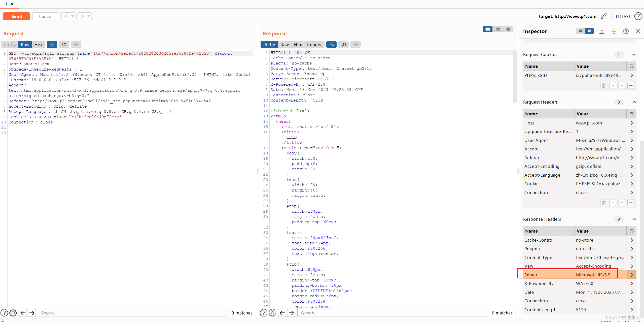Switch Response view to Render tab
The height and width of the screenshot is (322, 644).
[314, 45]
